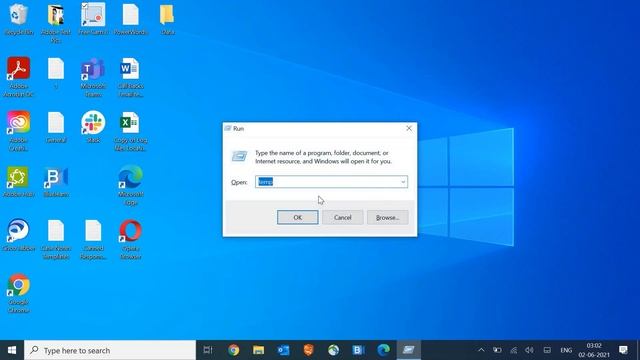Screen dimensions: 640x360
Task: Open the orange shield app in taskbar
Action: [308, 350]
